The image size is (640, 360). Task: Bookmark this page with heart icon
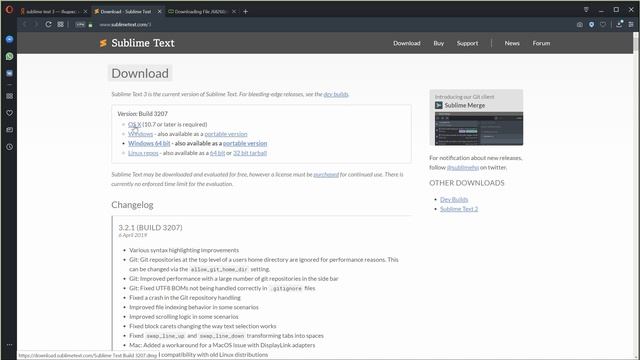click(x=603, y=24)
